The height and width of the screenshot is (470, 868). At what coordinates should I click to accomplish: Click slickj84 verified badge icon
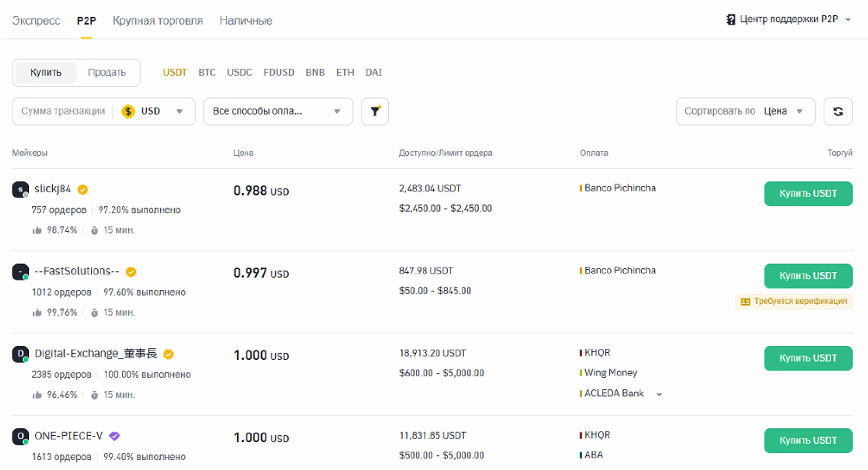82,189
